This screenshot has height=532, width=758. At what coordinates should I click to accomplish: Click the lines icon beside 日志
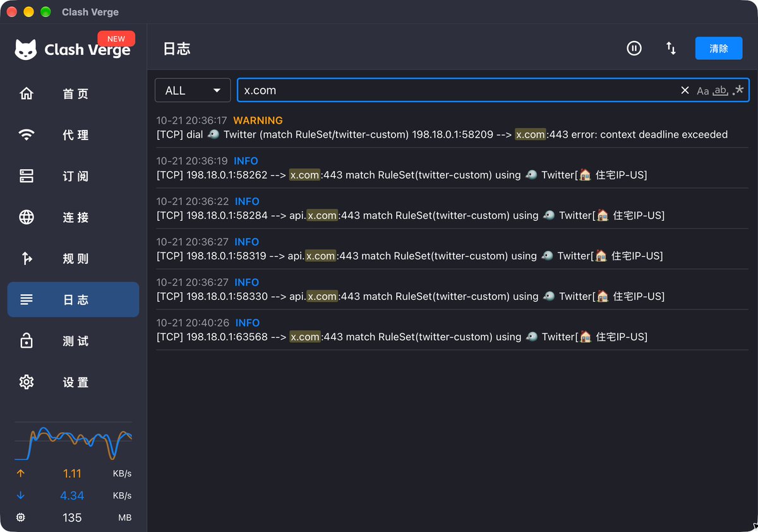point(27,300)
